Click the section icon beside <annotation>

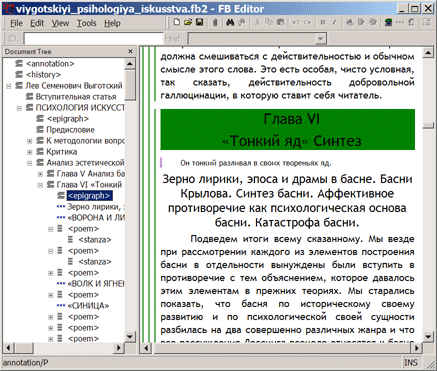click(x=19, y=63)
